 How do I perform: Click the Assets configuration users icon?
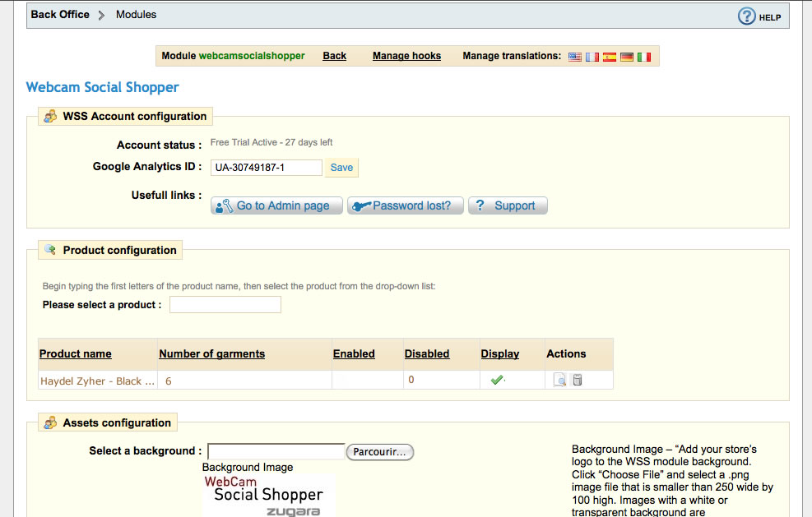click(50, 422)
